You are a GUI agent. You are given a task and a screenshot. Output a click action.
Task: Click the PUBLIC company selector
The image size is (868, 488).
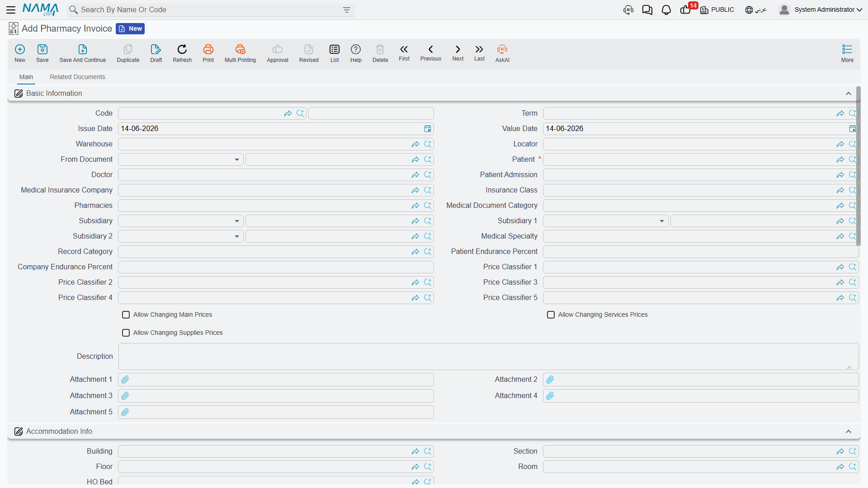[717, 9]
